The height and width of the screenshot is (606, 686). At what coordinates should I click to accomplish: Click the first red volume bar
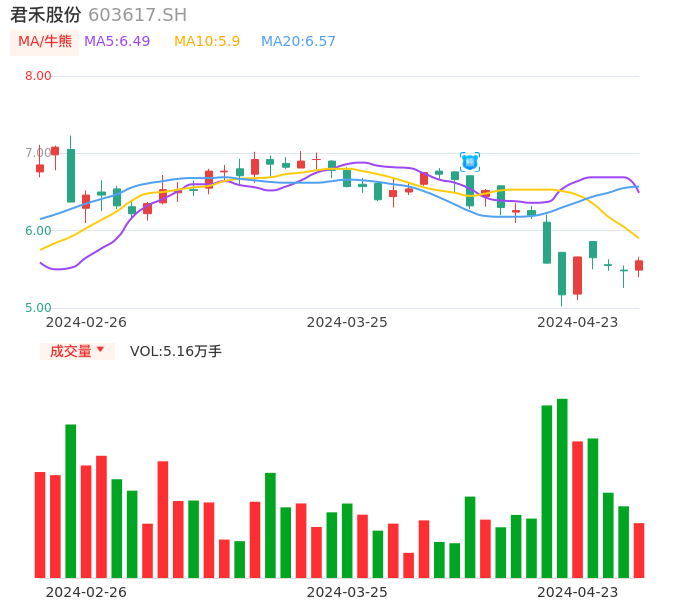tap(40, 524)
